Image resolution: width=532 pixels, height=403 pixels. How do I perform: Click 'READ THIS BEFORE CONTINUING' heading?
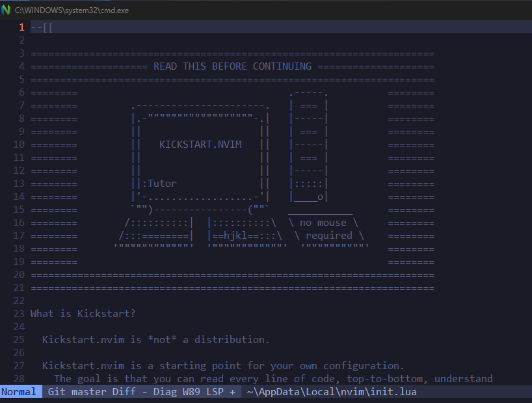point(232,66)
